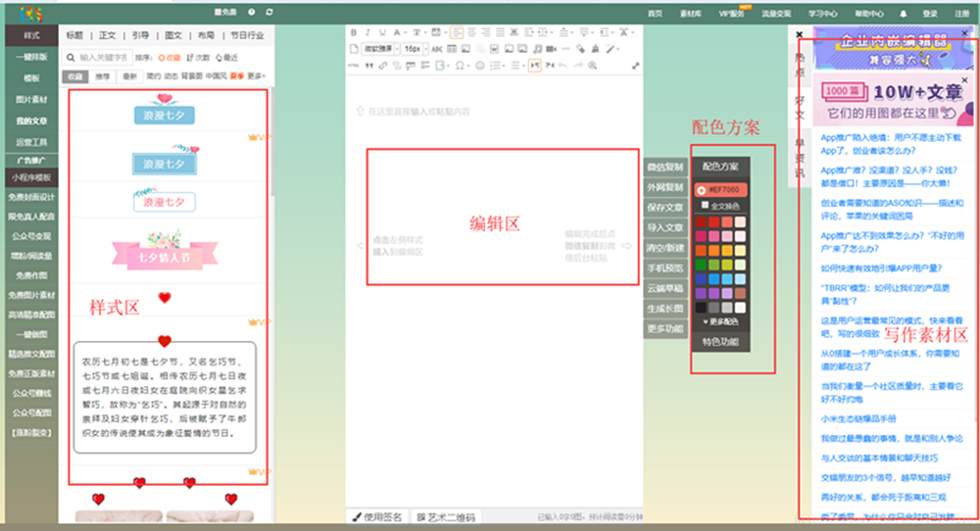
Task: Click the blockquote quotation marks icon
Action: point(369,66)
